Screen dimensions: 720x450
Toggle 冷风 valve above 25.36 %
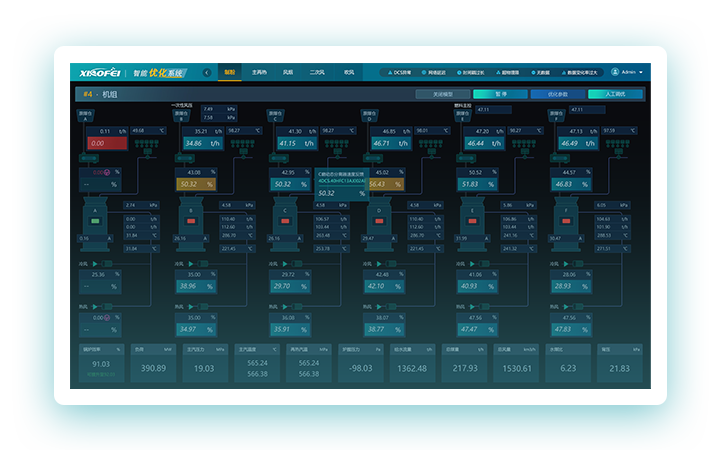pos(107,264)
